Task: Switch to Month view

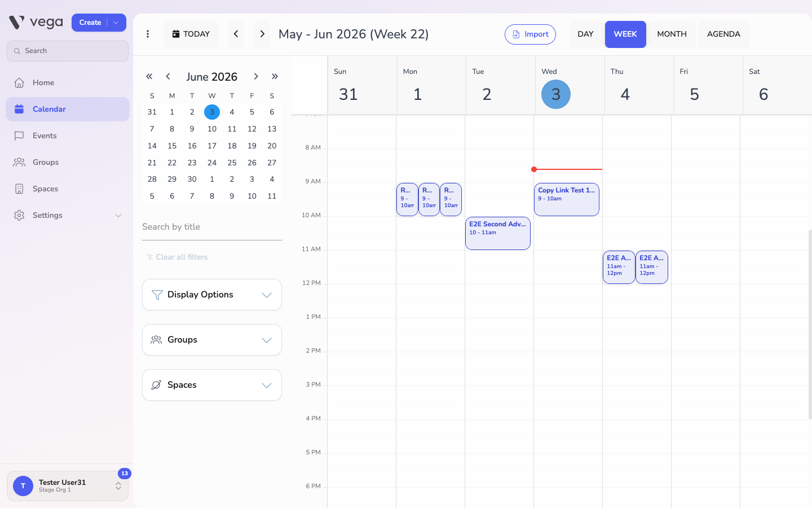Action: 672,34
